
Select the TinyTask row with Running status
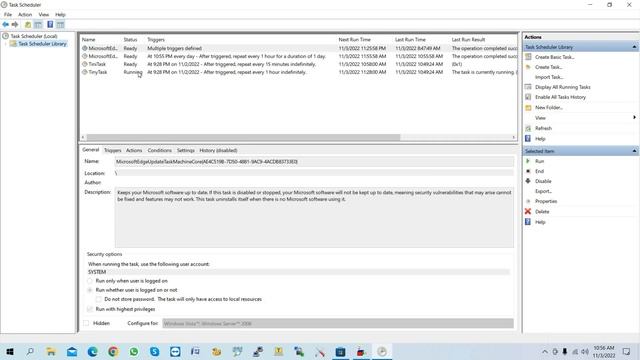pos(298,72)
